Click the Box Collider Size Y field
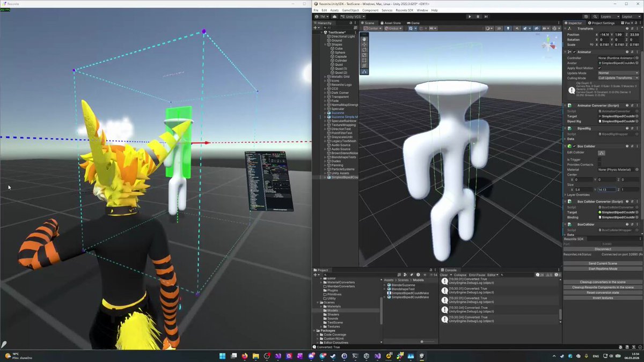The width and height of the screenshot is (644, 362). pyautogui.click(x=606, y=189)
